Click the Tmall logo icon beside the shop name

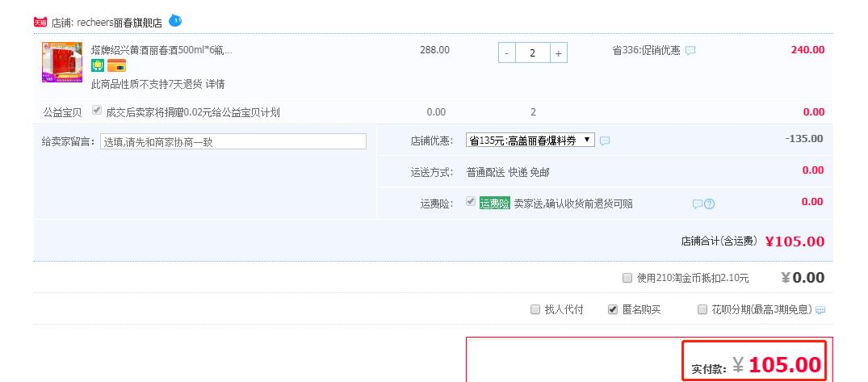[40, 22]
